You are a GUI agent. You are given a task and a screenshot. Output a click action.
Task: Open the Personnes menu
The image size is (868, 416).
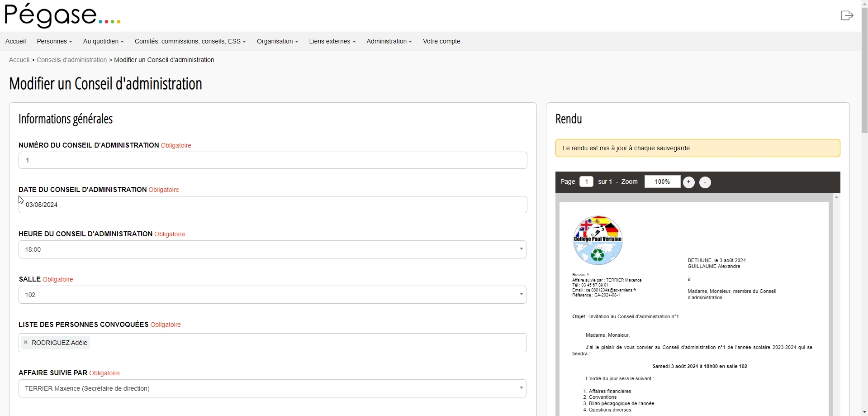coord(54,41)
